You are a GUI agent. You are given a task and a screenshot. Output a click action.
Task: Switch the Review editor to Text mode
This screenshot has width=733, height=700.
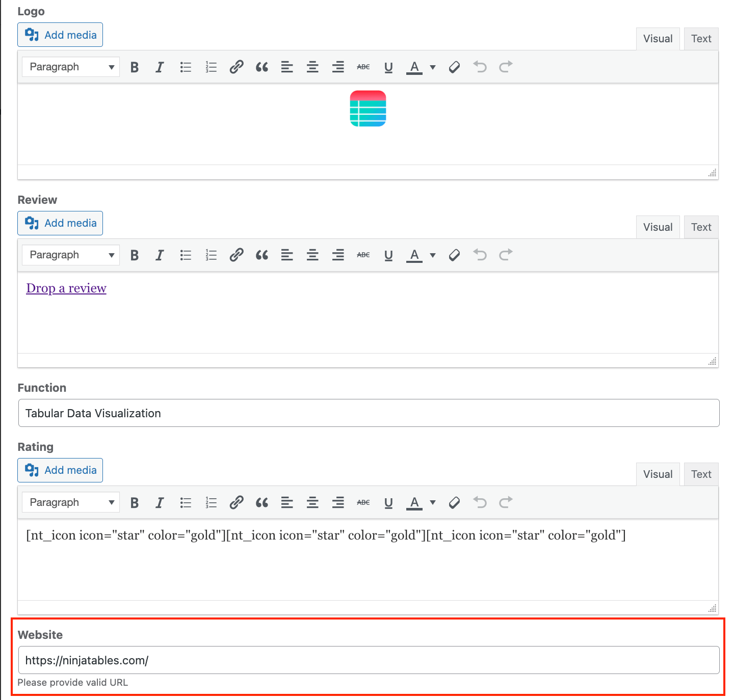[x=701, y=227]
